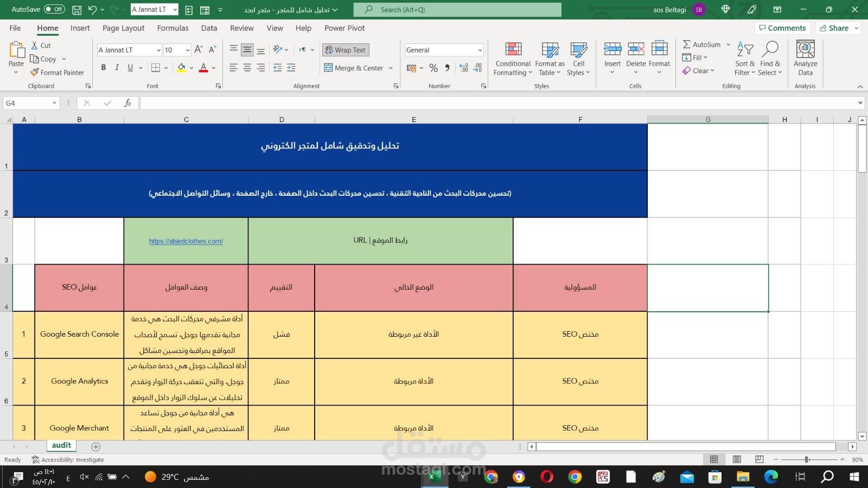
Task: Open the font name dropdown
Action: pyautogui.click(x=158, y=50)
